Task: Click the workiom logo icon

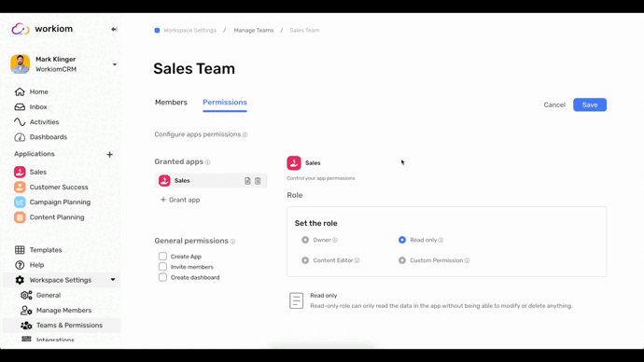Action: (21, 29)
